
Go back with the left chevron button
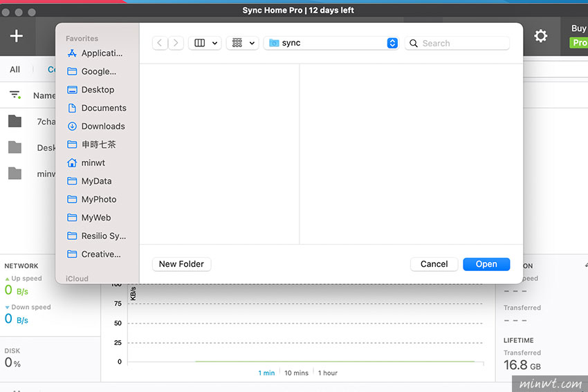(160, 43)
